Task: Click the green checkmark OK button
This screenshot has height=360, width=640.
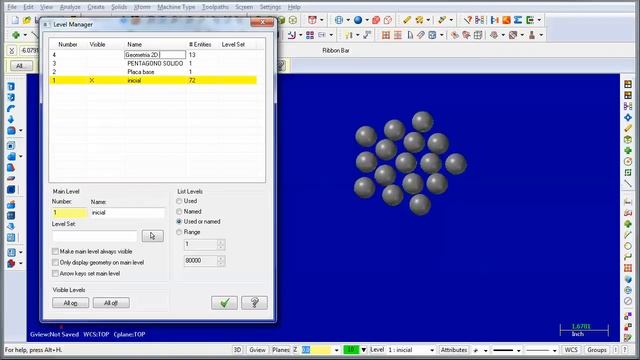Action: [224, 303]
